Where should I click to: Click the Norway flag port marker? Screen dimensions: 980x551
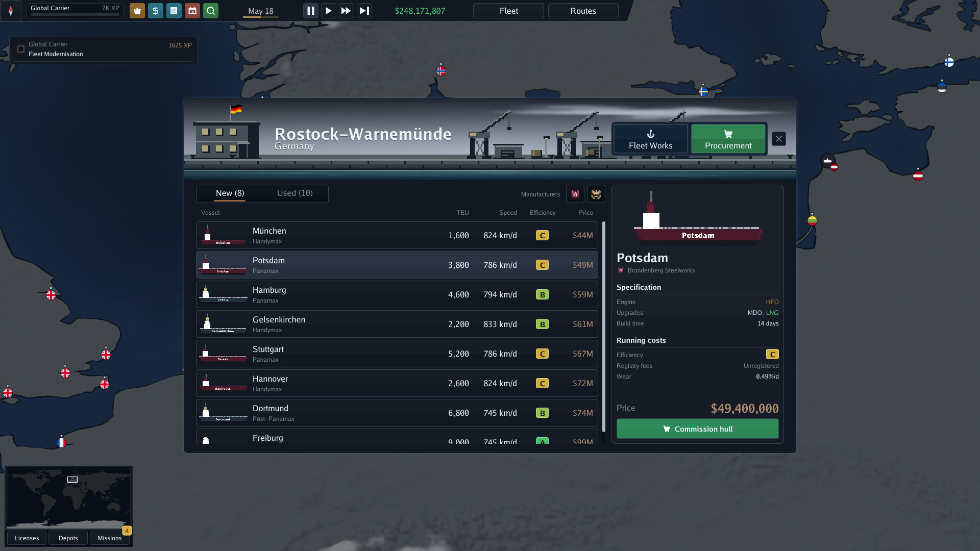click(x=441, y=71)
